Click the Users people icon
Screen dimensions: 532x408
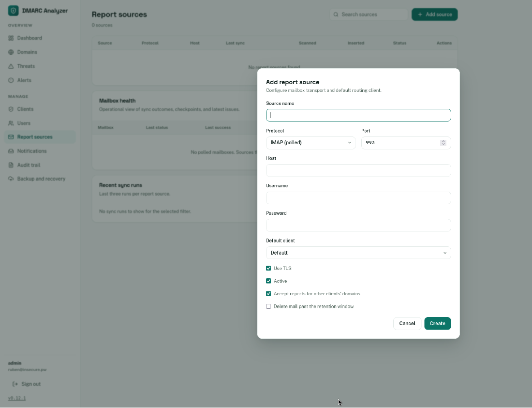(x=11, y=123)
